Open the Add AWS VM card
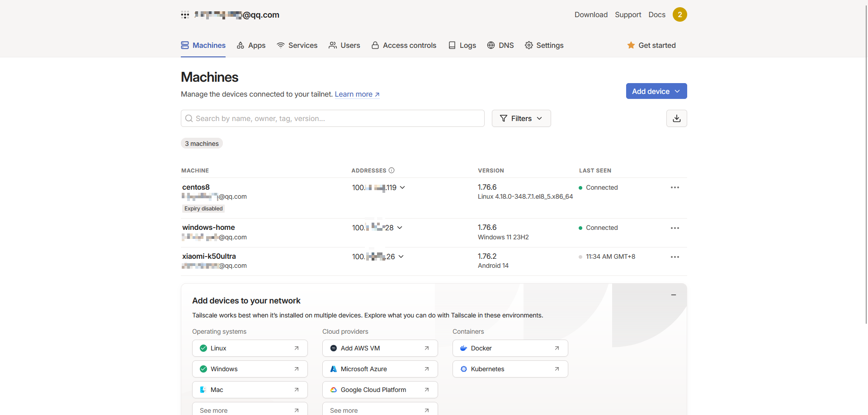868x415 pixels. [380, 348]
